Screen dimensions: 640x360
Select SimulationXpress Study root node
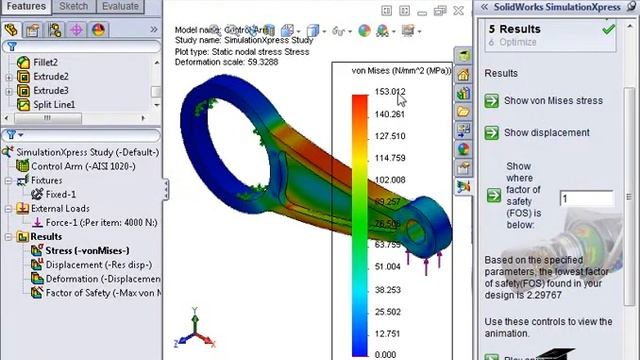pos(87,152)
